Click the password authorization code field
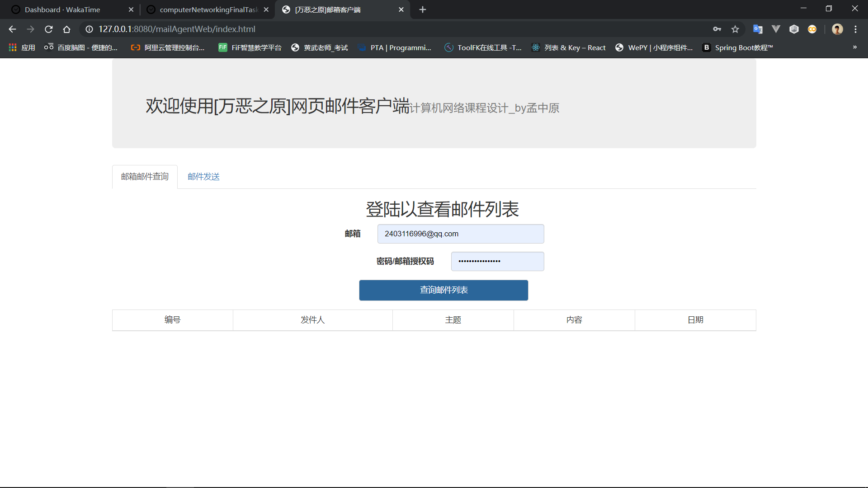868x488 pixels. 497,262
